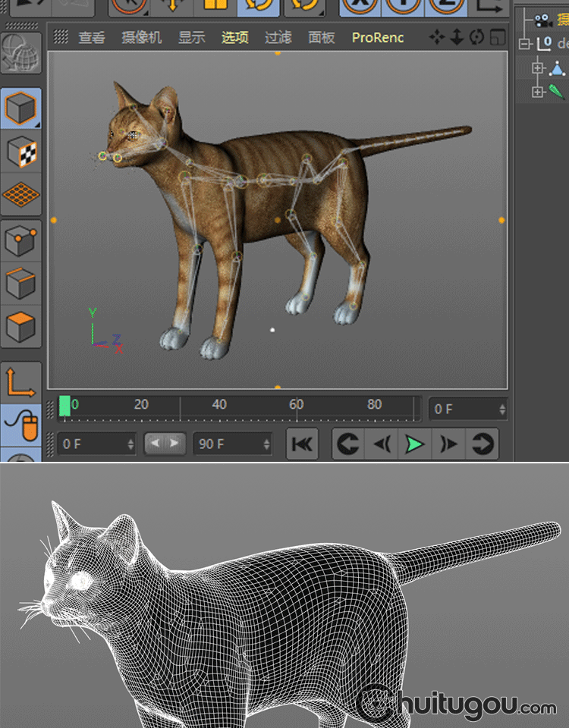Toggle Tweak mode mouse icon

[x=20, y=425]
